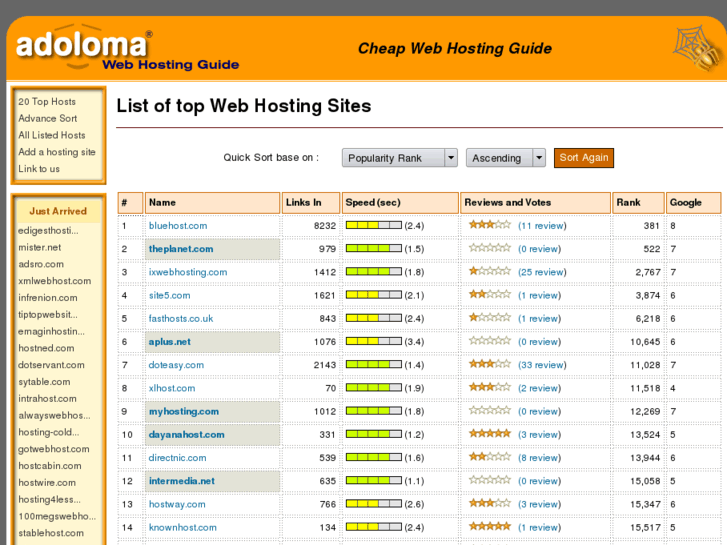Open the 25 review link for ixwebhosting.com
This screenshot has width=727, height=545.
point(542,272)
